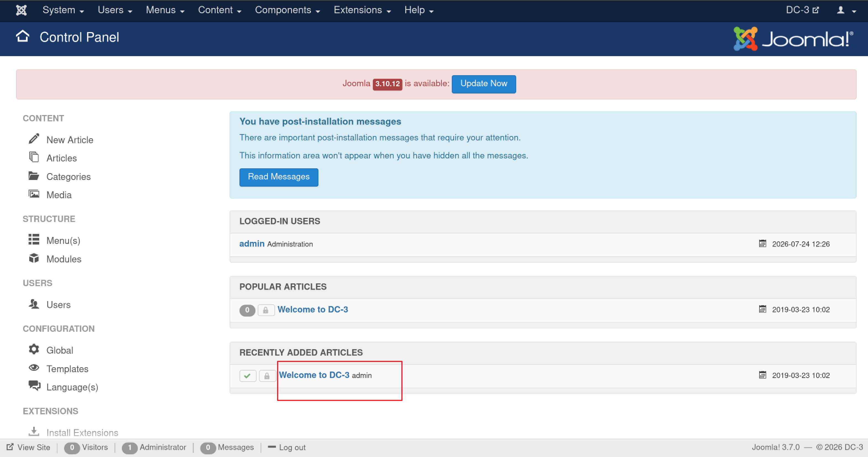
Task: Click the "Joomla! 3.7.0" footer text
Action: pos(776,447)
